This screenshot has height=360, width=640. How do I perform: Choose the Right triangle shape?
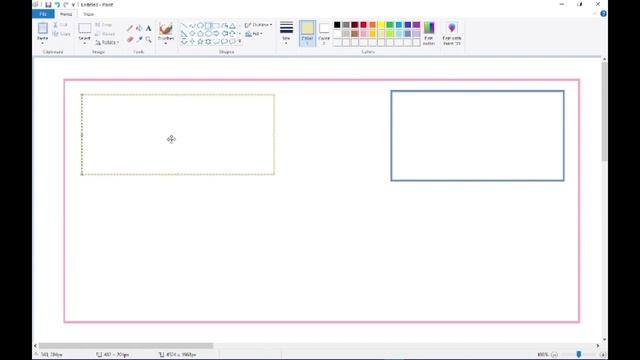point(184,33)
